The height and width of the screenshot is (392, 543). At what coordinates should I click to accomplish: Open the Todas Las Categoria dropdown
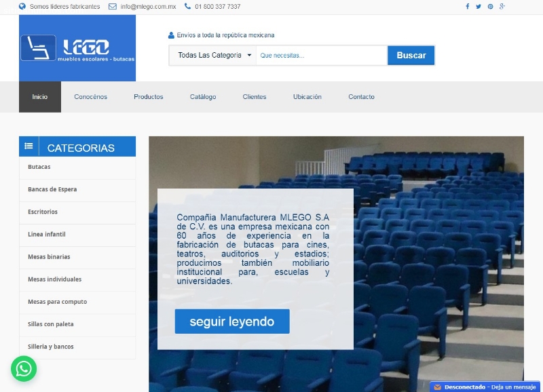(x=213, y=56)
